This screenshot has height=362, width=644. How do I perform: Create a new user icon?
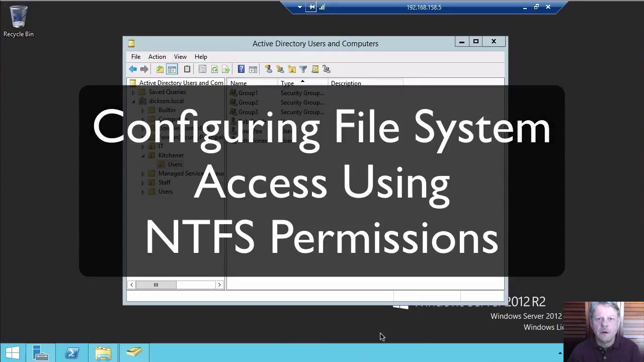[268, 69]
